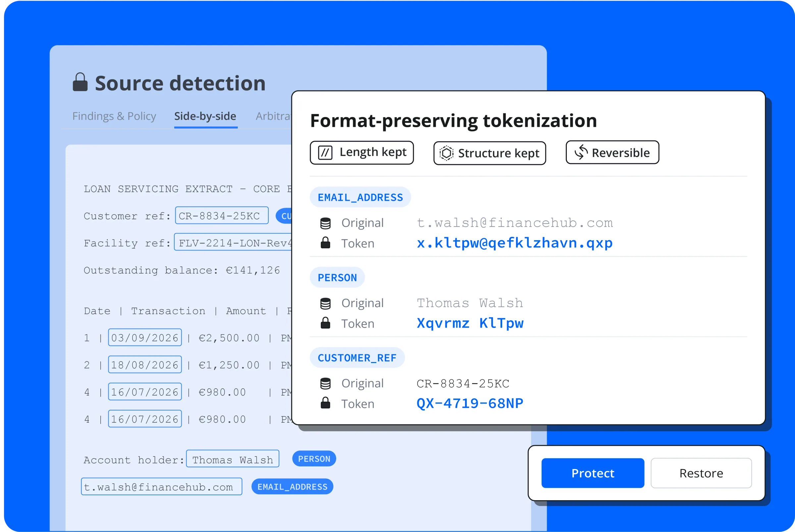Image resolution: width=795 pixels, height=532 pixels.
Task: Click original email t.walsh@financehub.com in panel
Action: point(515,223)
